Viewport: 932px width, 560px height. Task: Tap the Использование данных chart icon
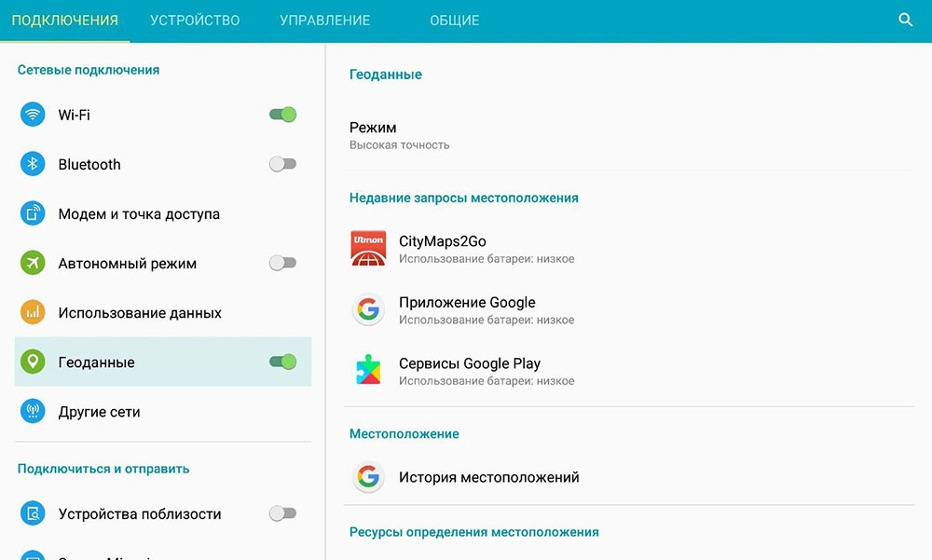click(33, 312)
